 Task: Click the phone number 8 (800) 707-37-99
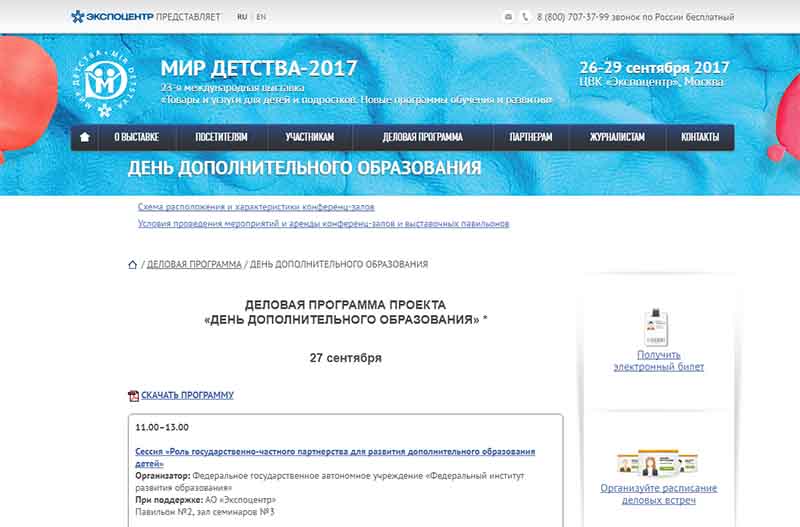572,17
